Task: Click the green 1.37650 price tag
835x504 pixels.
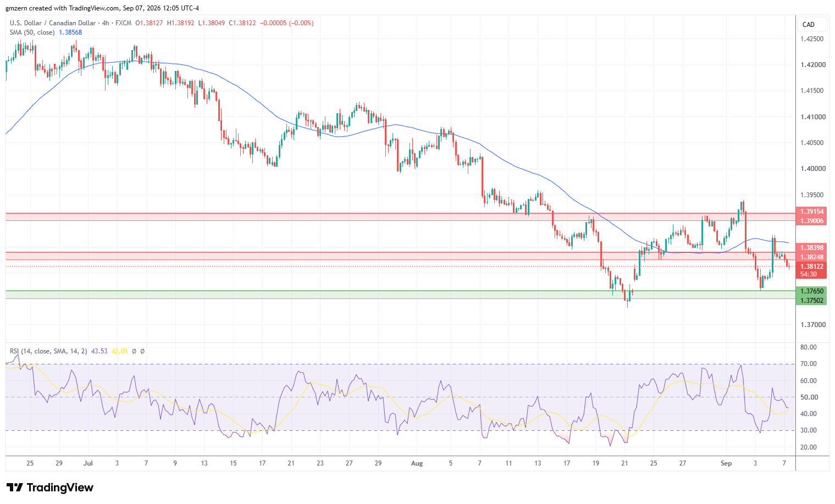Action: [x=812, y=291]
